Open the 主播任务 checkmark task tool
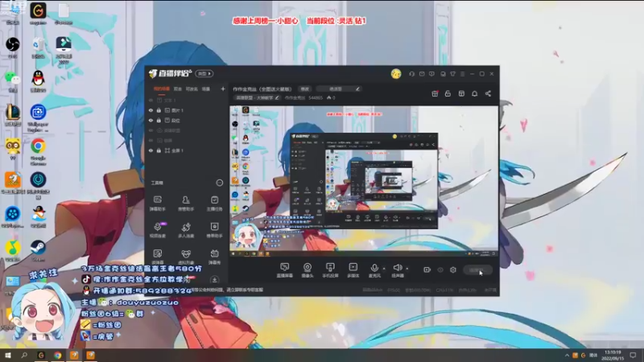Image resolution: width=644 pixels, height=362 pixels. (214, 204)
